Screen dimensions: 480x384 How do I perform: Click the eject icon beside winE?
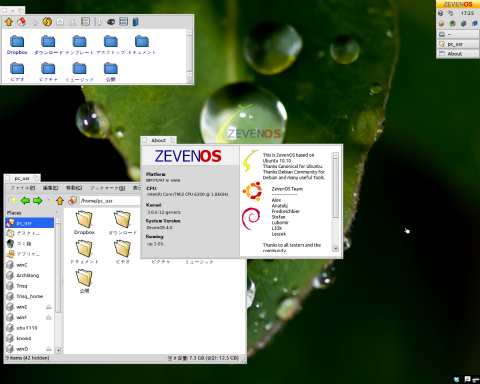click(x=49, y=307)
